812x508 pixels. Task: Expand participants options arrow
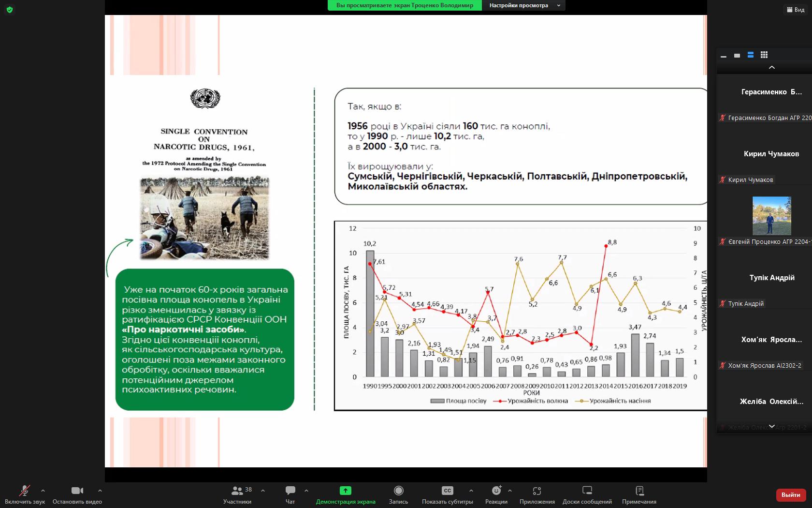click(x=263, y=491)
